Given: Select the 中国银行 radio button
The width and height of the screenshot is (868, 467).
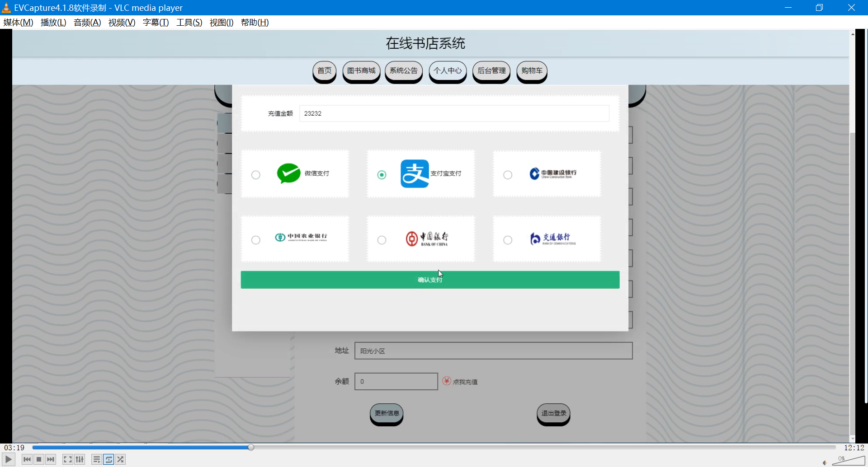Looking at the screenshot, I should (382, 240).
